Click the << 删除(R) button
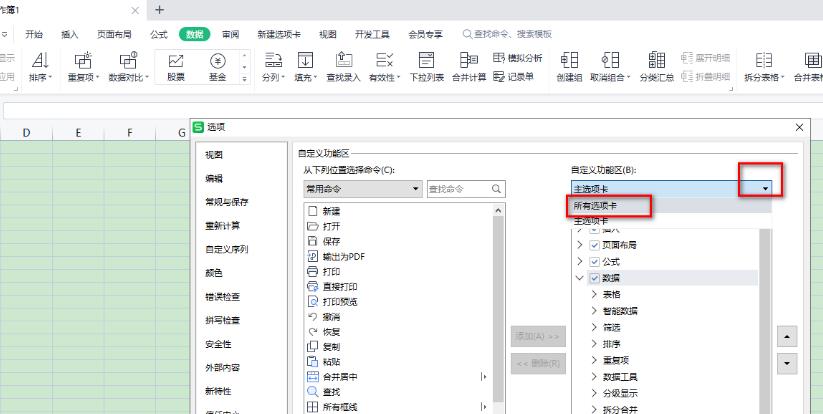The height and width of the screenshot is (414, 823). 538,363
